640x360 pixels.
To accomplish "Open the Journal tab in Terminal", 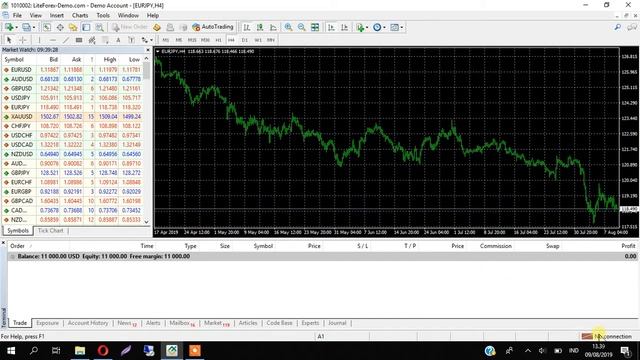I will click(337, 323).
